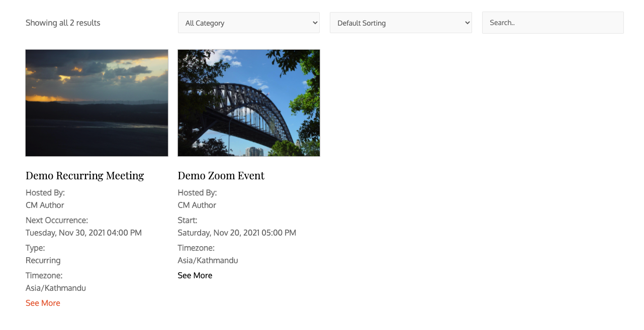This screenshot has height=330, width=644.
Task: Click the arrow on the Default Sorting select
Action: point(467,23)
